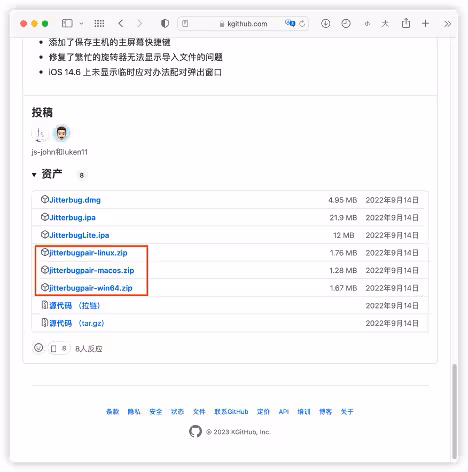Add reaction with smiley button

39,348
